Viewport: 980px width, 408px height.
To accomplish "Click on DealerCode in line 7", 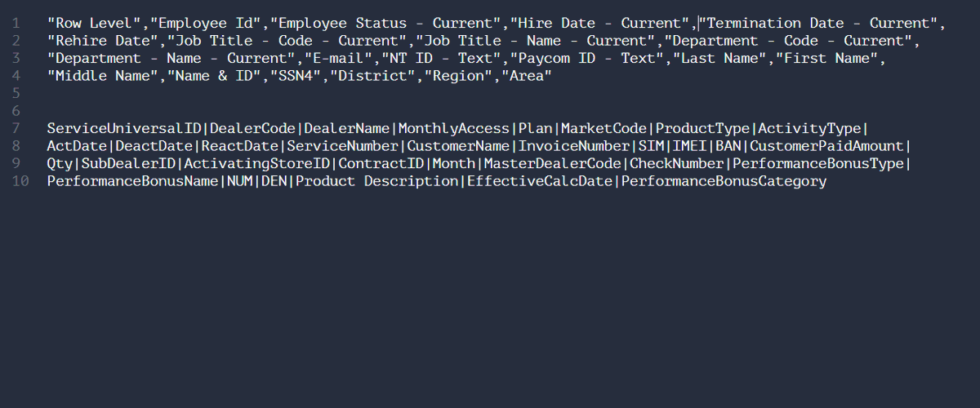I will click(253, 129).
